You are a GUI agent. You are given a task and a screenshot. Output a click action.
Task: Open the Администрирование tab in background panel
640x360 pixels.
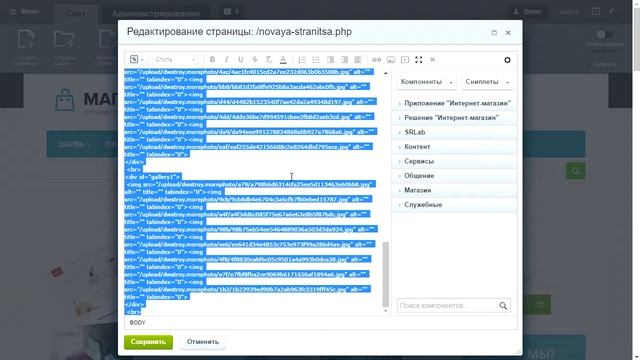(x=156, y=13)
